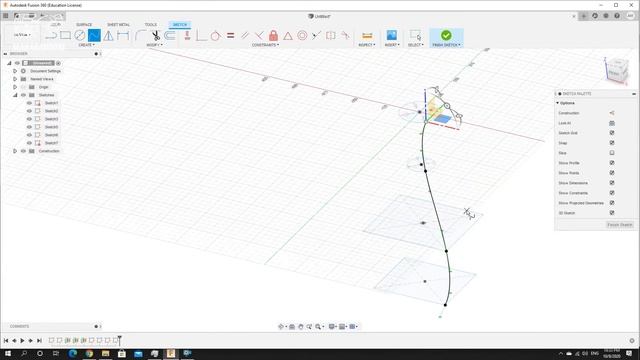Toggle the Construction option in Sketch Palette
Viewport: 640px width, 360px height.
pyautogui.click(x=612, y=113)
